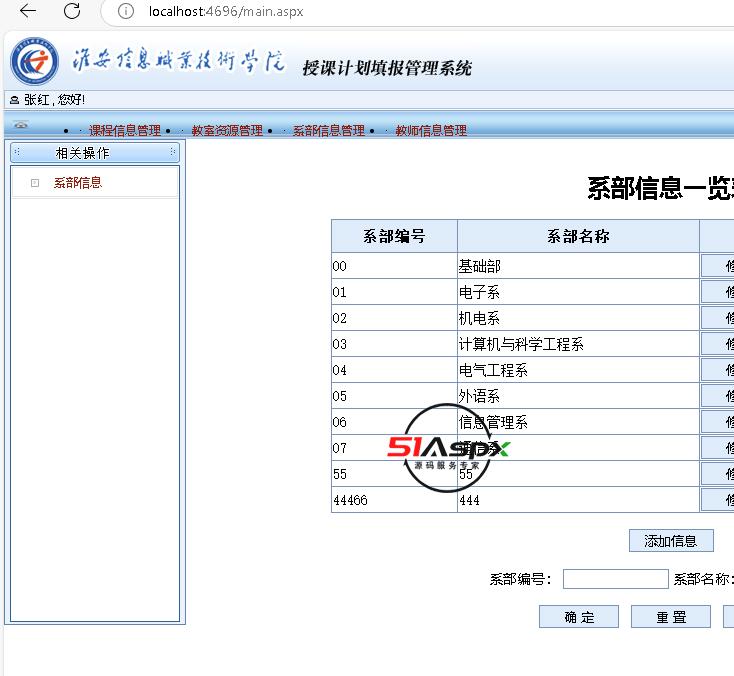Click the modify button in 电子系 row
734x676 pixels.
coord(718,292)
